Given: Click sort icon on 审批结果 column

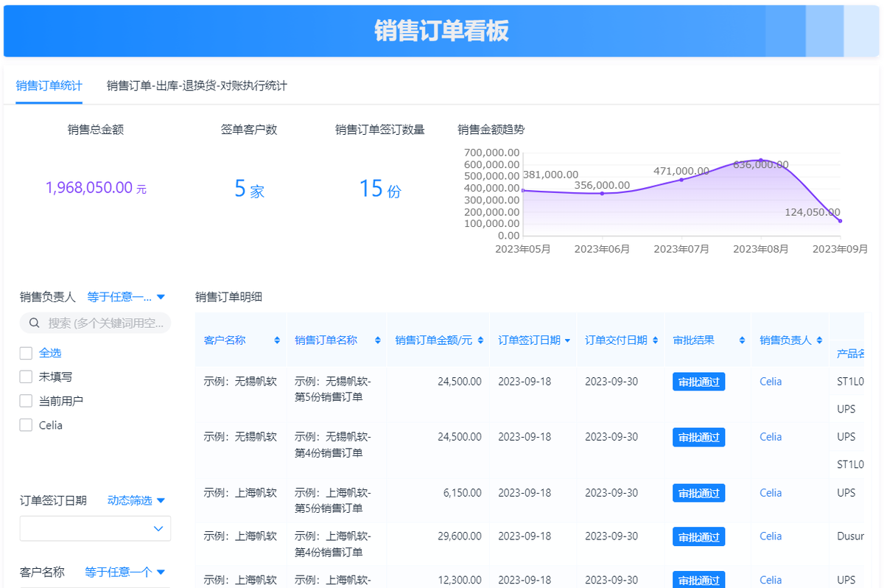Looking at the screenshot, I should pos(741,340).
